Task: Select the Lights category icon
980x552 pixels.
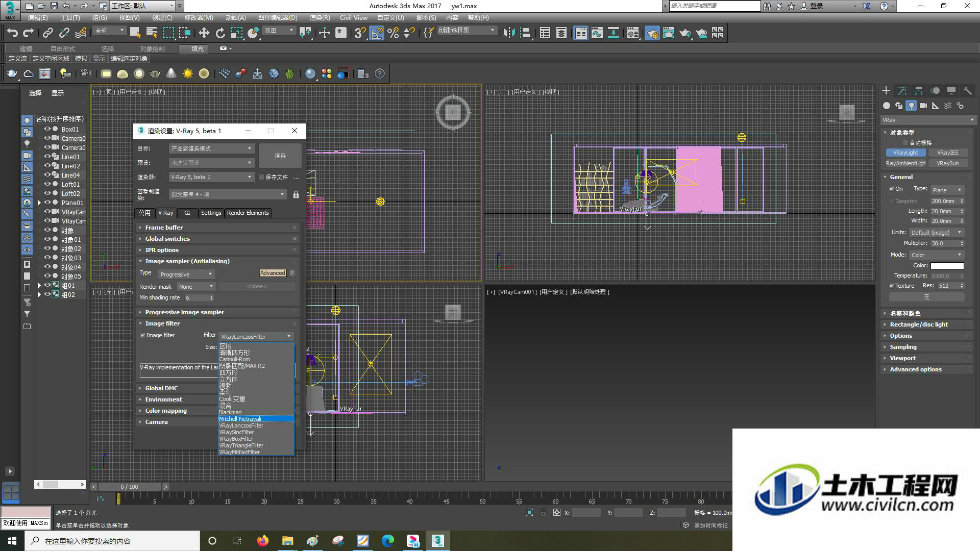Action: 911,106
